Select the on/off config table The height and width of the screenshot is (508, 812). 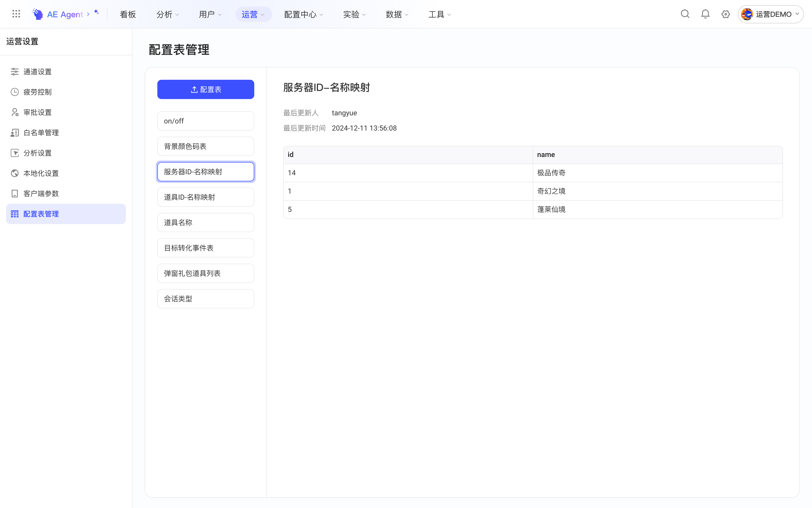(x=206, y=121)
